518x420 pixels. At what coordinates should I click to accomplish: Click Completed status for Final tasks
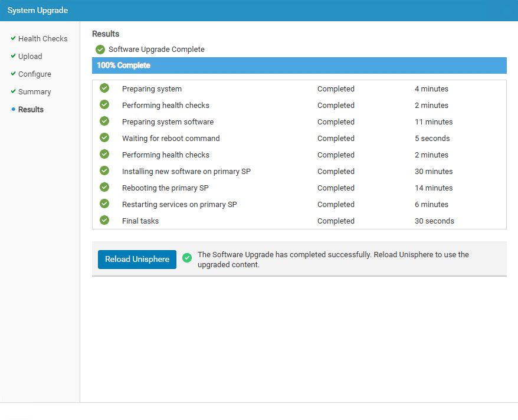point(336,221)
